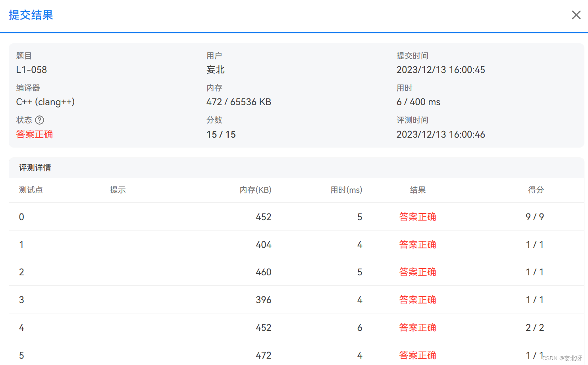Click test point 5 row number
Image resolution: width=588 pixels, height=365 pixels.
(x=21, y=355)
